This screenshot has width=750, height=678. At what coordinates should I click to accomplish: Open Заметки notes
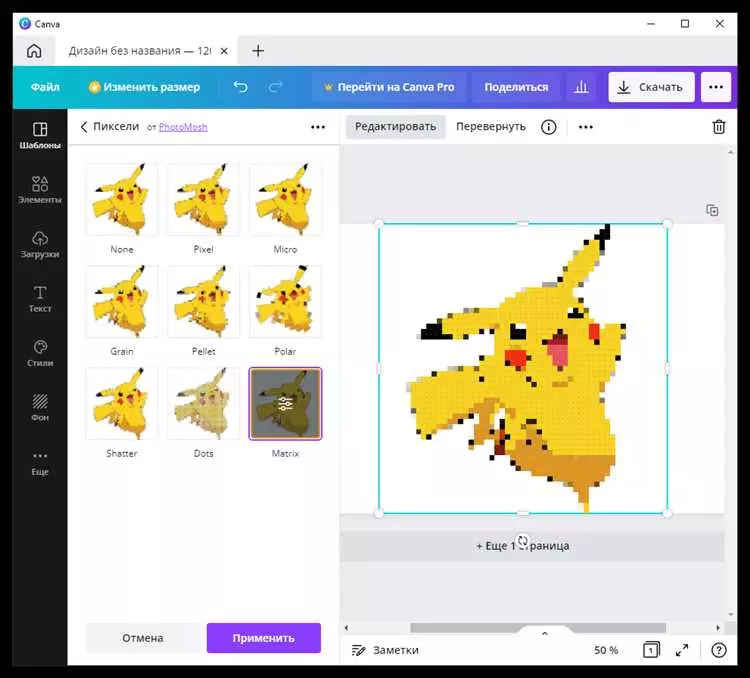click(386, 650)
